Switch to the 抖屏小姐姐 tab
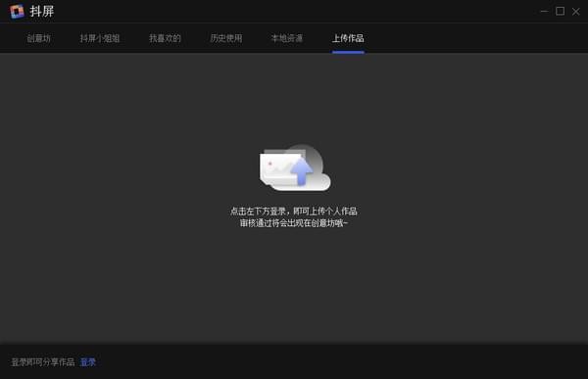The image size is (588, 379). 100,38
